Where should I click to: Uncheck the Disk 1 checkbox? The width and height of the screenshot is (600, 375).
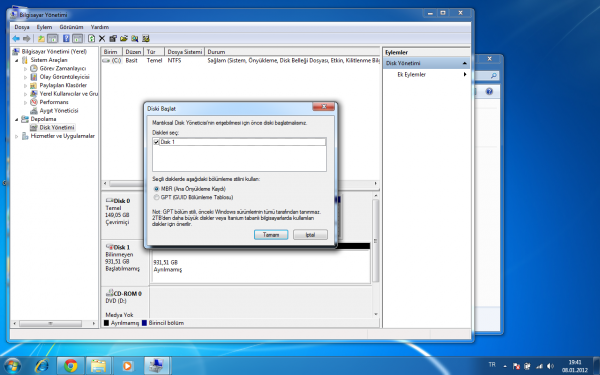click(156, 142)
